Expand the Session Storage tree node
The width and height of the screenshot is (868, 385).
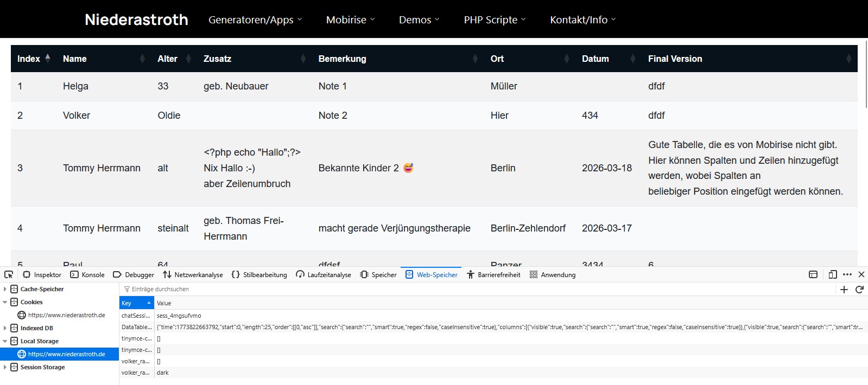5,367
